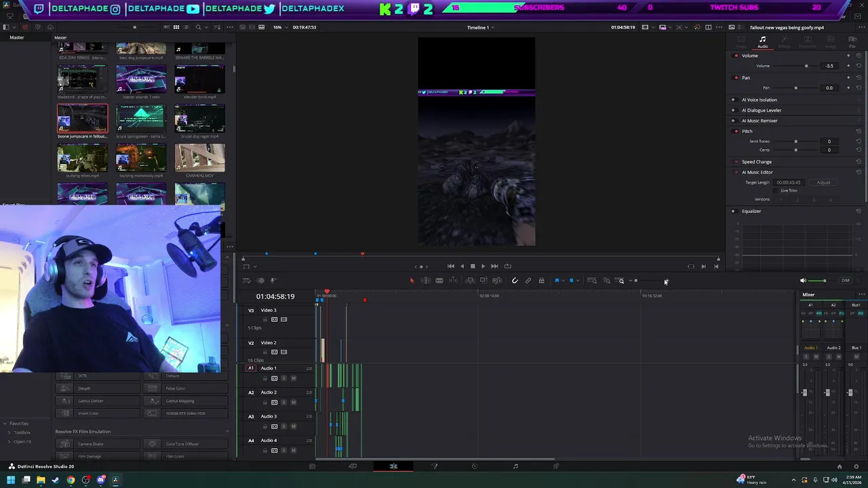This screenshot has width=868, height=488.
Task: Play in reverse in the viewer
Action: click(462, 266)
